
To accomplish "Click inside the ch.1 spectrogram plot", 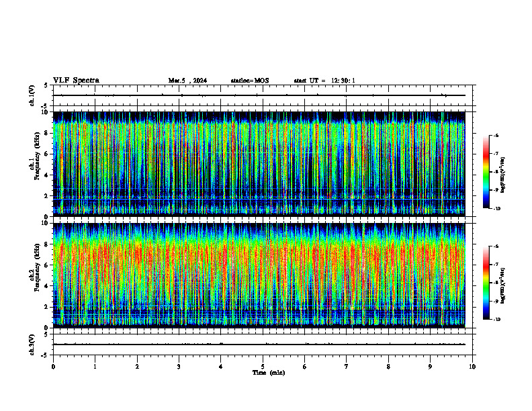I will [259, 164].
